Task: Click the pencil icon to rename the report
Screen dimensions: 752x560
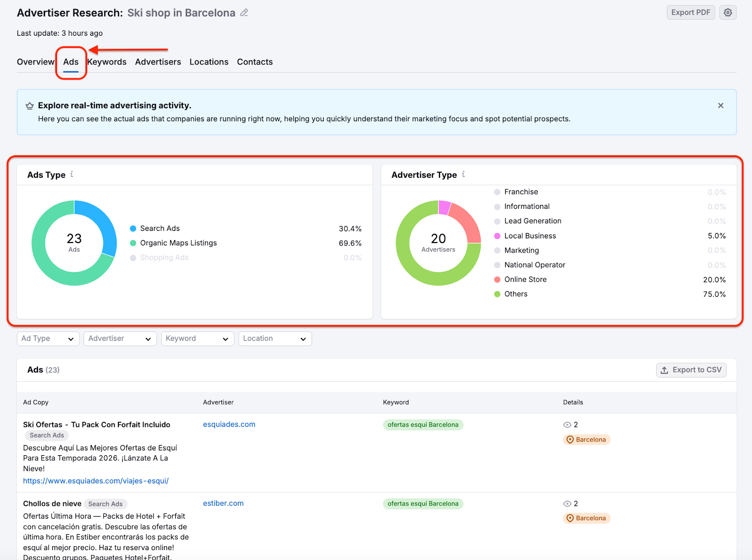Action: (x=244, y=13)
